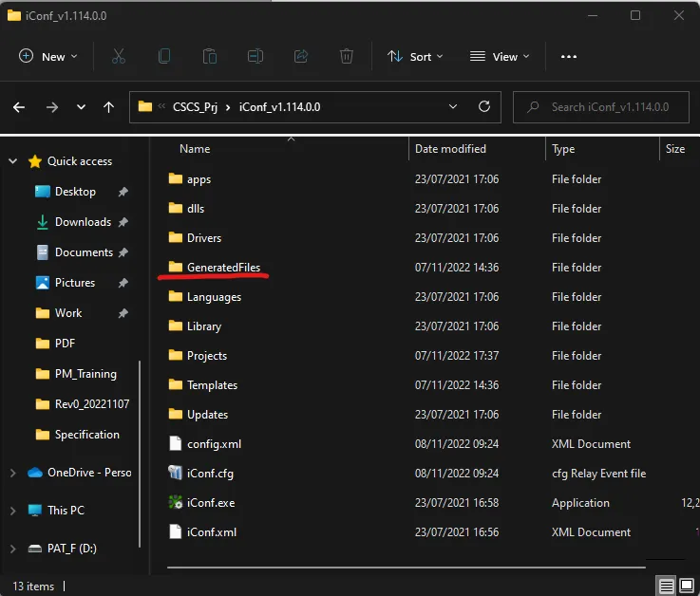
Task: Expand the OneDrive - Personal node
Action: tap(13, 473)
